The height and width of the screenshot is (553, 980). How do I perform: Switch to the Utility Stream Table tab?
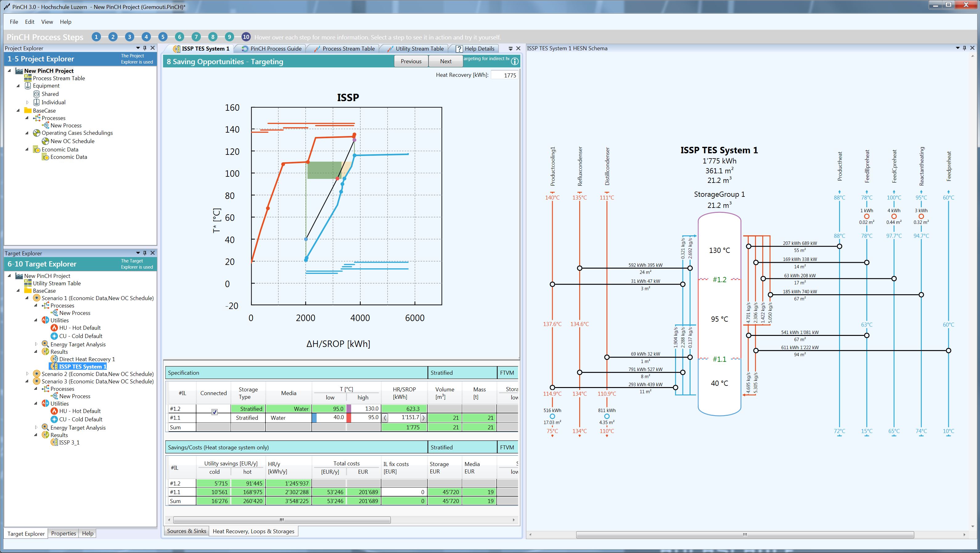(x=419, y=49)
